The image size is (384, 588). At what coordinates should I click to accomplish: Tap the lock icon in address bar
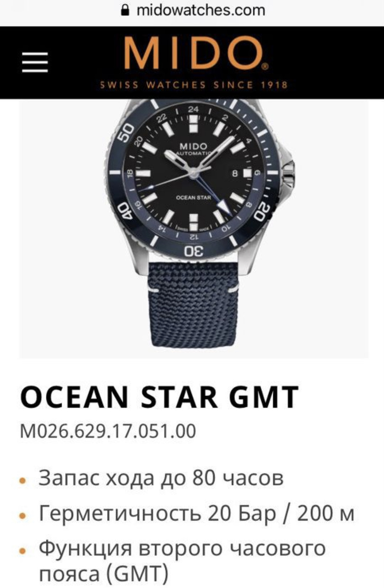click(124, 10)
